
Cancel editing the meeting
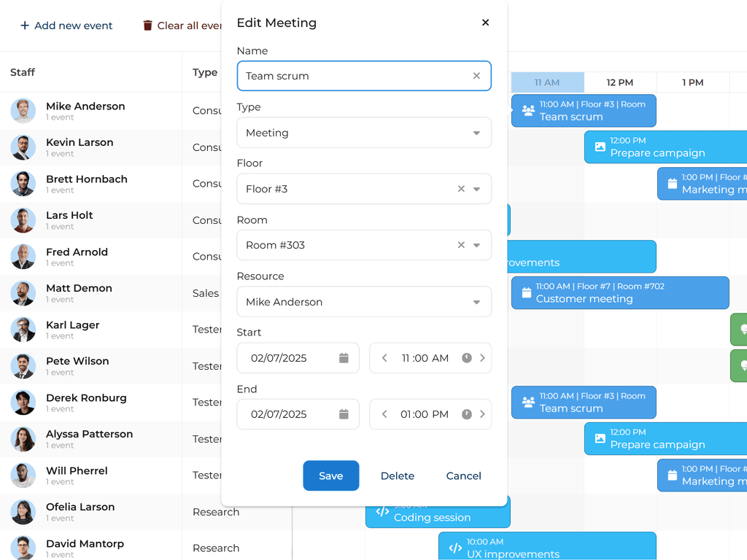(x=463, y=475)
